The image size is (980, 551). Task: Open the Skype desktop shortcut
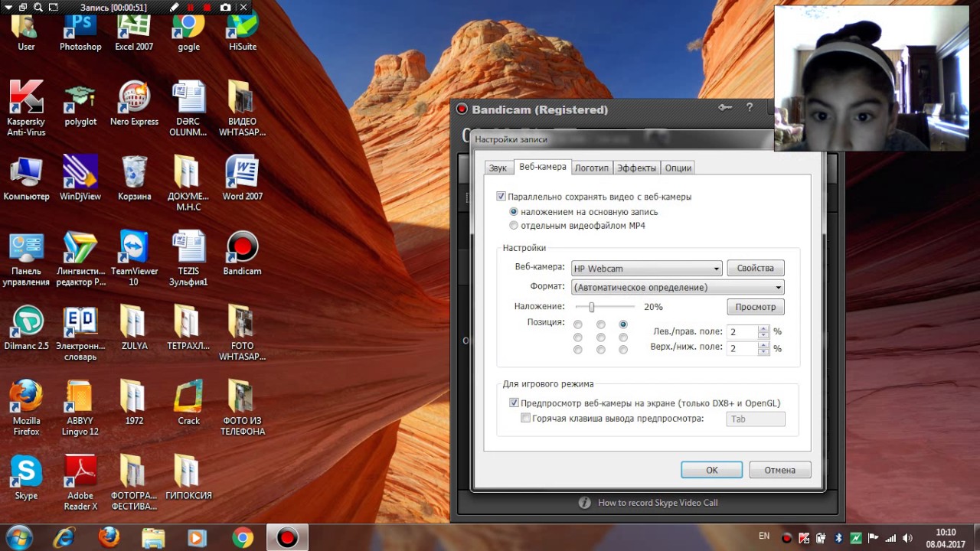pos(26,477)
